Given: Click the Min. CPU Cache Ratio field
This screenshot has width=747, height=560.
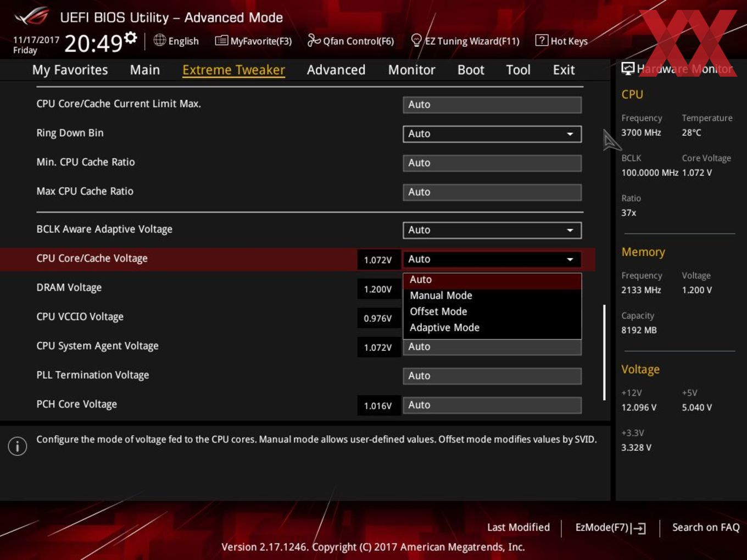Looking at the screenshot, I should (492, 163).
